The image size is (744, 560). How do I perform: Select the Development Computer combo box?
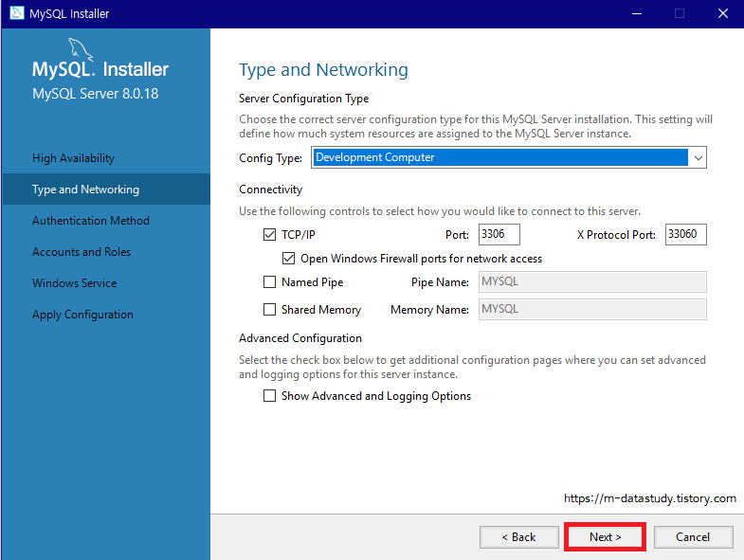tap(509, 157)
